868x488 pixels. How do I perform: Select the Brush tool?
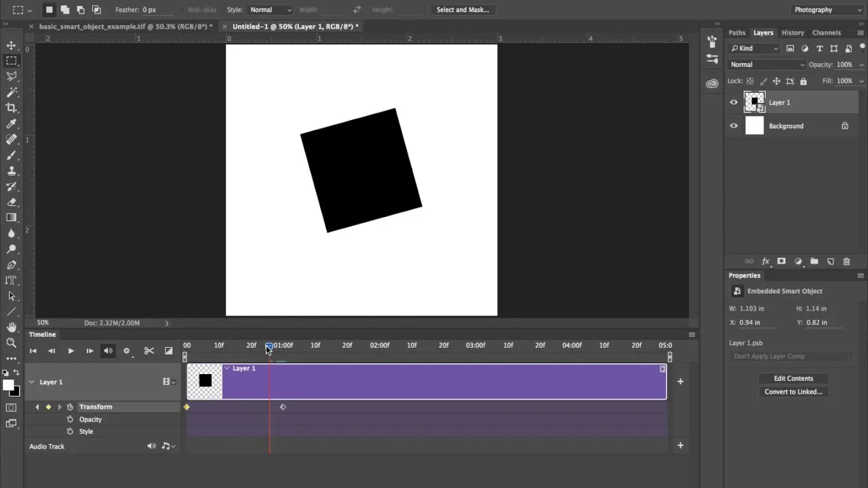[11, 155]
